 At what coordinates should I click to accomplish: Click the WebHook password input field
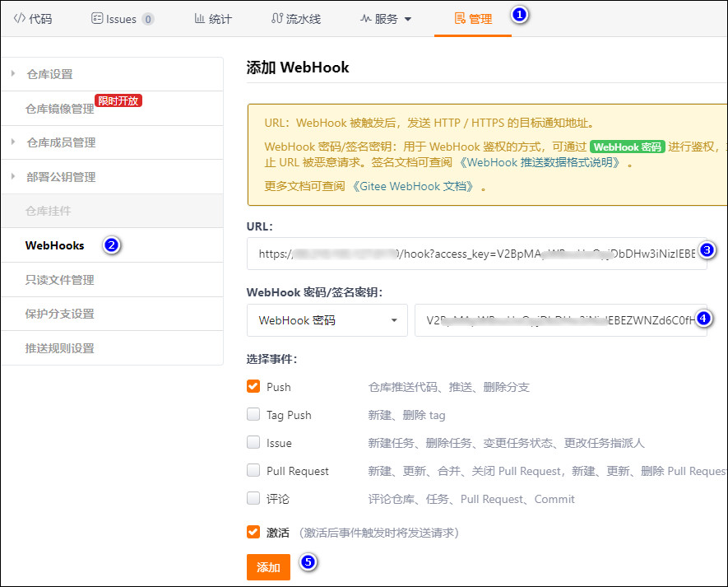click(x=561, y=320)
